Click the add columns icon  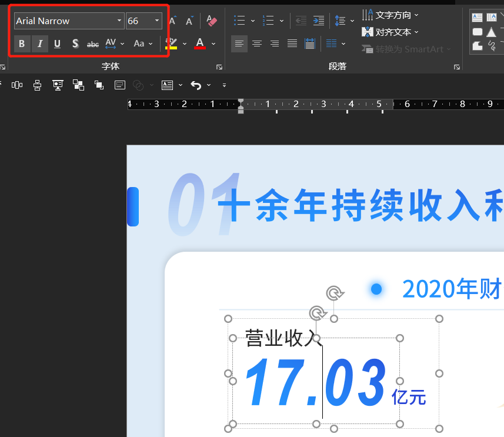tap(331, 44)
